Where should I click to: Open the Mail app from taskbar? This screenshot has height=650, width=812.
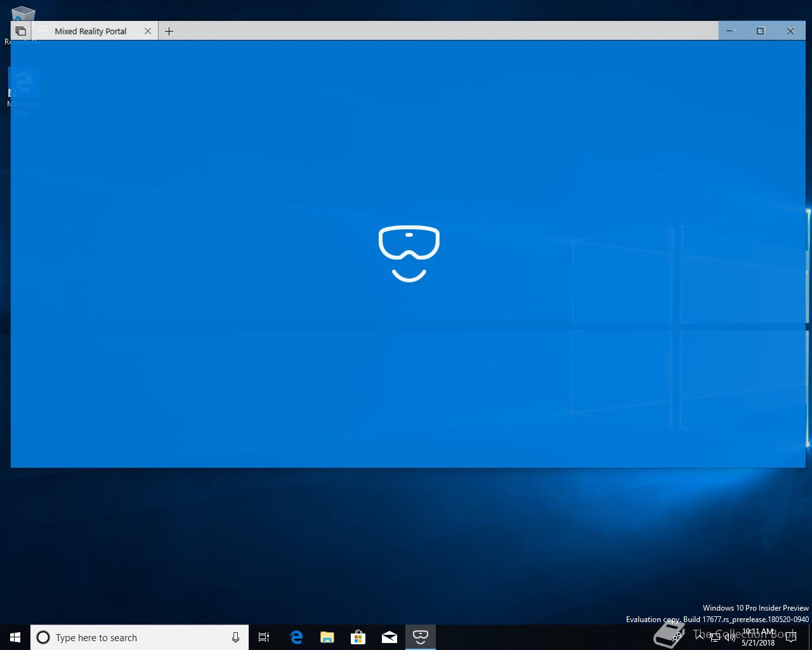pyautogui.click(x=389, y=637)
